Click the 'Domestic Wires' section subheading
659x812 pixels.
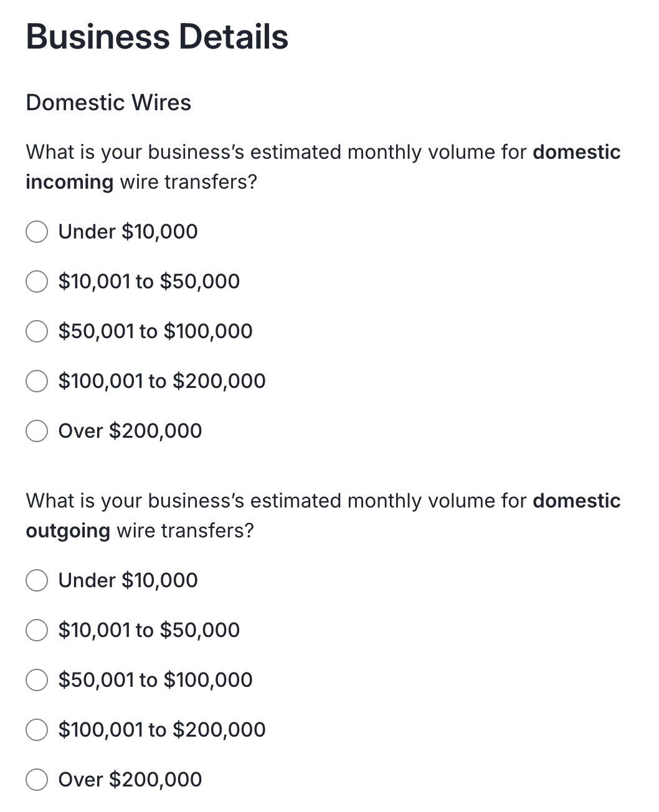coord(108,103)
